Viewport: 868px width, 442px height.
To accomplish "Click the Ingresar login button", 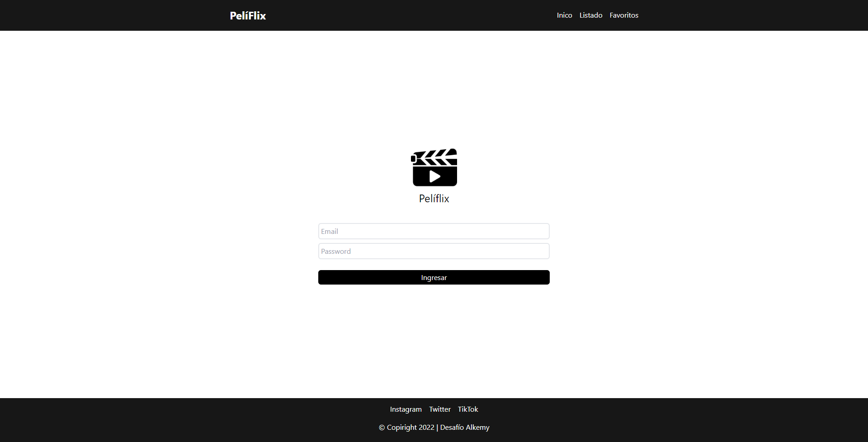I will [434, 277].
